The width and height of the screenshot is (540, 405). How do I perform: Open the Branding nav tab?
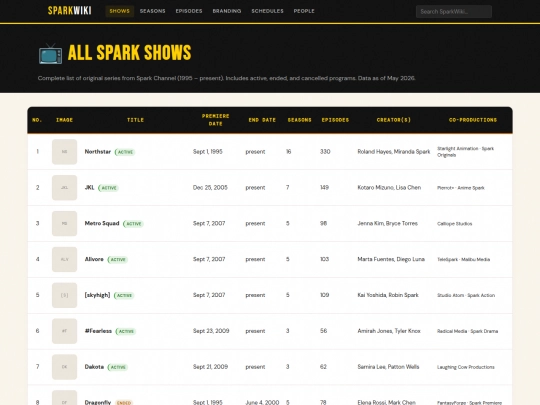coord(227,11)
